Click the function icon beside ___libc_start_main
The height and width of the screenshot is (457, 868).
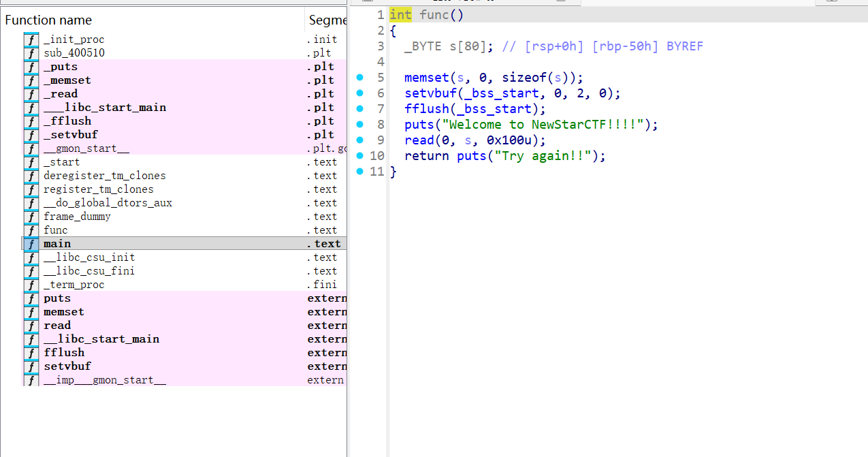tap(31, 108)
